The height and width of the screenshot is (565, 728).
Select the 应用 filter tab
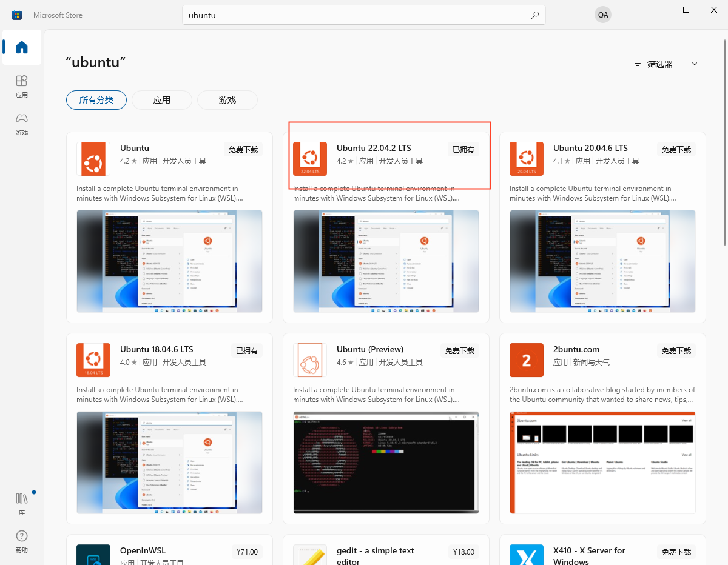coord(162,100)
